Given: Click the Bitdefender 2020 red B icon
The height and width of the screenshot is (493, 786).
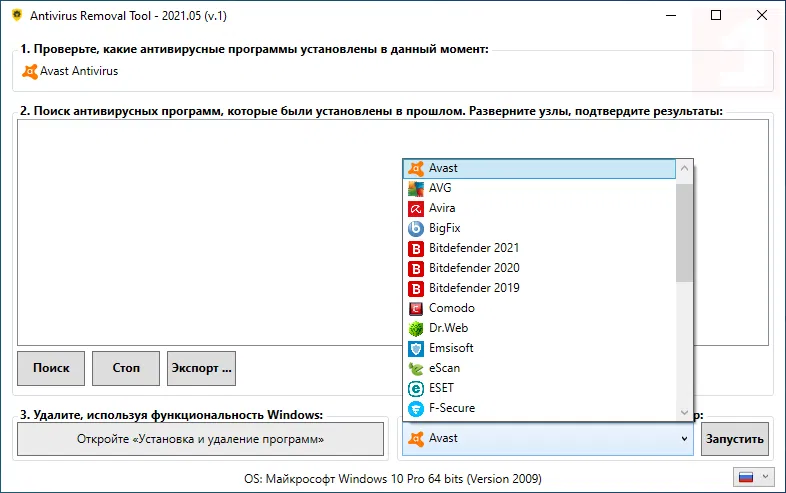Looking at the screenshot, I should tap(416, 269).
